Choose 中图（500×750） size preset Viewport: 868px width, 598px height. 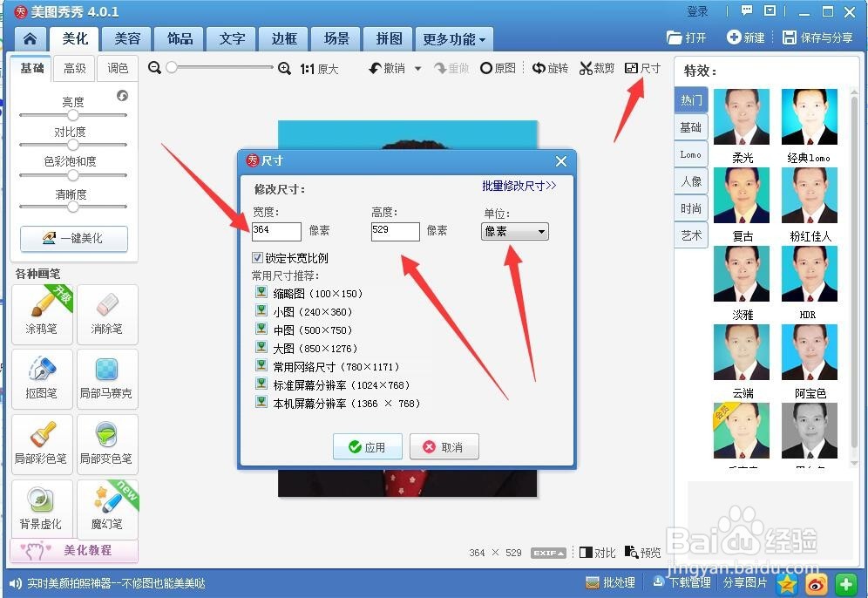point(304,330)
